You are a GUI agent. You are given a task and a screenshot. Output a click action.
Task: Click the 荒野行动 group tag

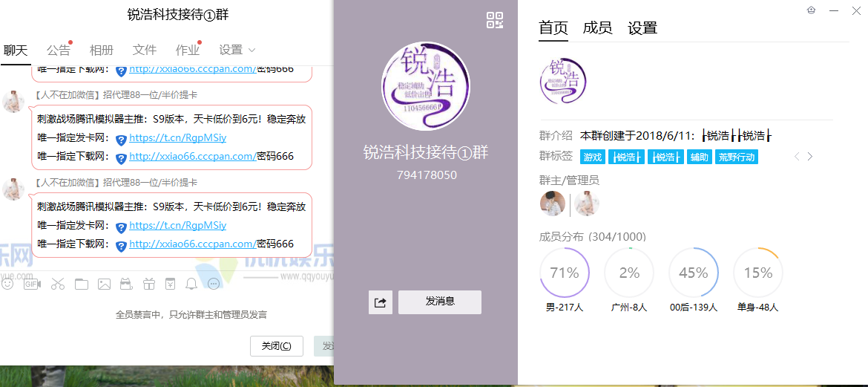click(737, 157)
